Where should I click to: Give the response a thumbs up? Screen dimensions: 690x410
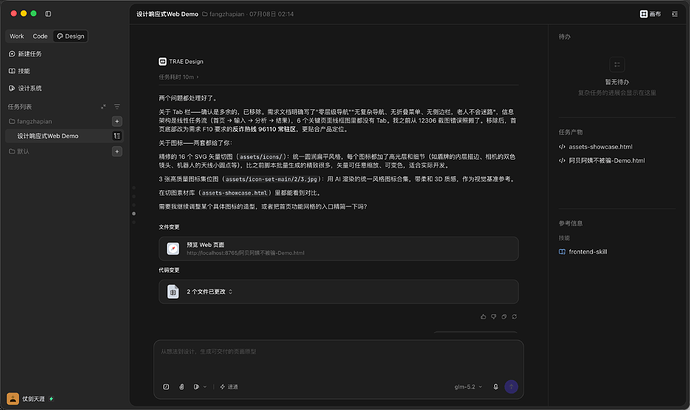pyautogui.click(x=483, y=316)
